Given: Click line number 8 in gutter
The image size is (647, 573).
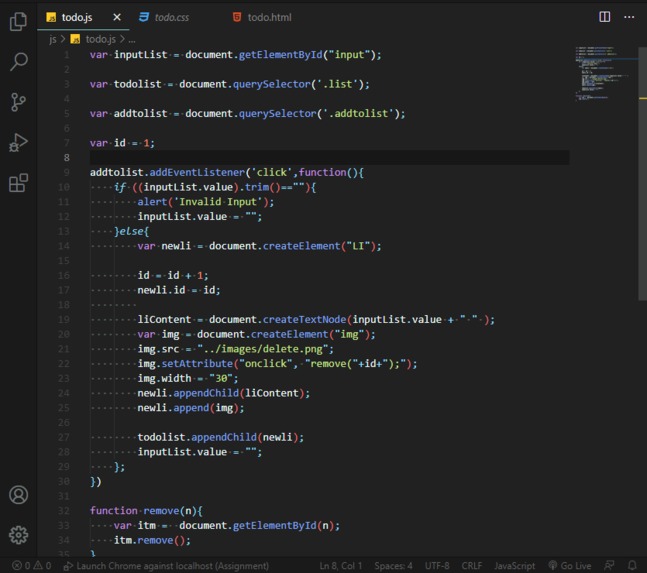Looking at the screenshot, I should pos(66,158).
